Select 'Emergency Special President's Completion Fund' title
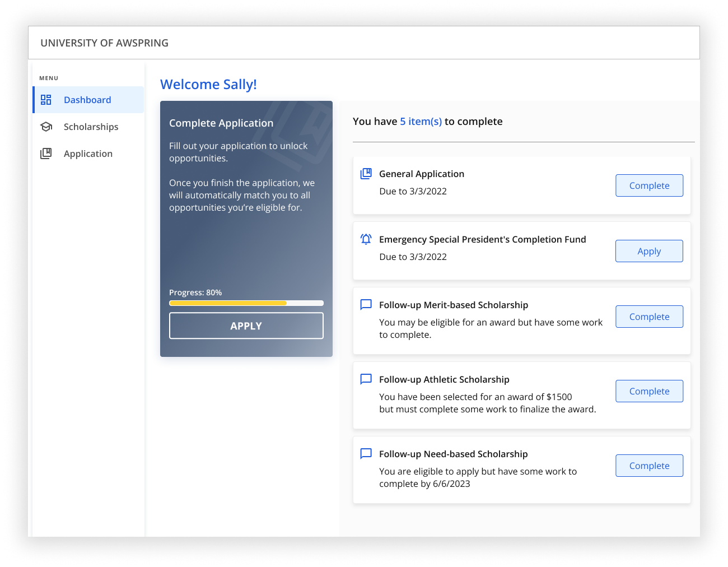The width and height of the screenshot is (728, 567). point(483,239)
